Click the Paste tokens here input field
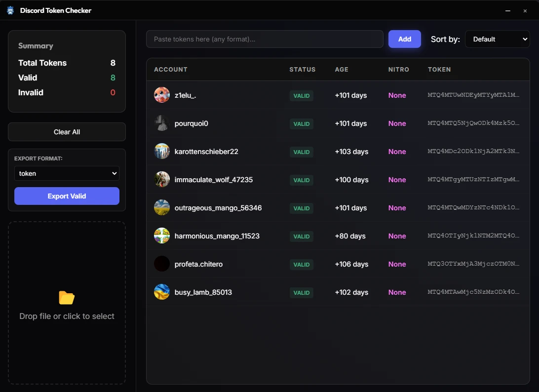This screenshot has width=539, height=392. tap(265, 39)
